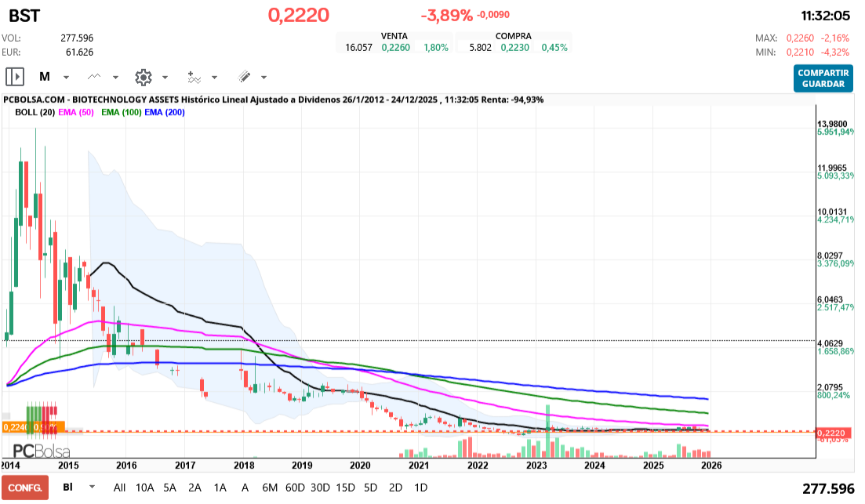Click the M monthly interval button

[x=45, y=77]
